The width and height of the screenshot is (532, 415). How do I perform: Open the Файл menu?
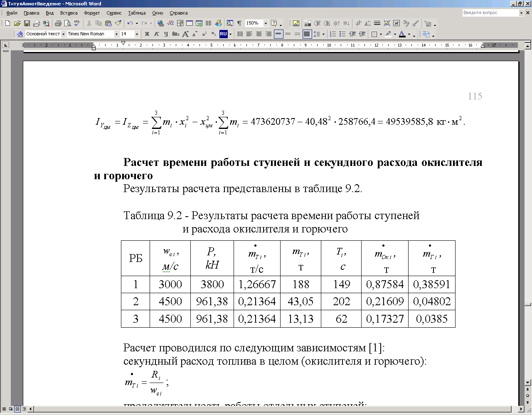click(12, 13)
